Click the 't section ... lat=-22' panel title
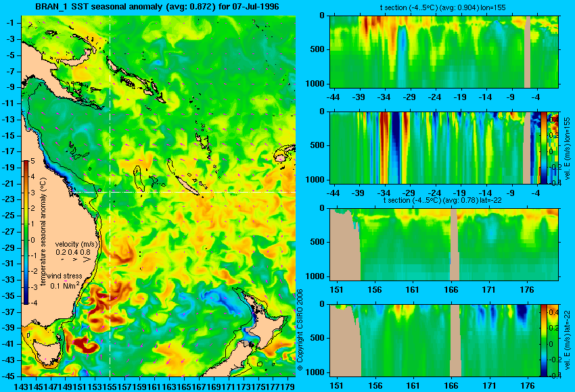This screenshot has width=575, height=392. click(442, 200)
